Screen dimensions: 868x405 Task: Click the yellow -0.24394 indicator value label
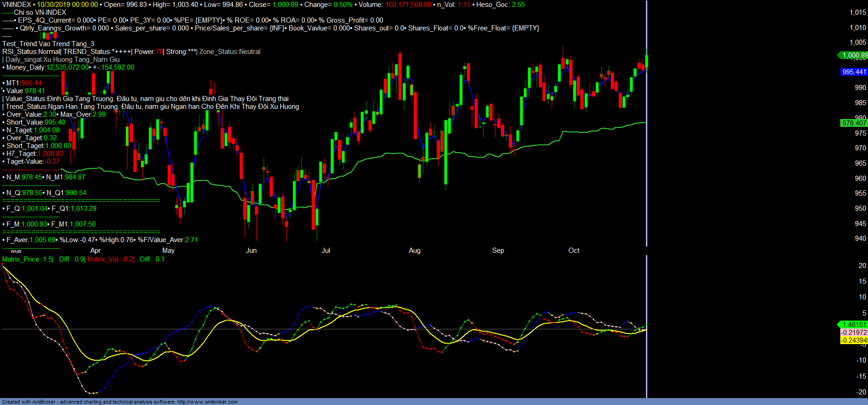(x=854, y=340)
